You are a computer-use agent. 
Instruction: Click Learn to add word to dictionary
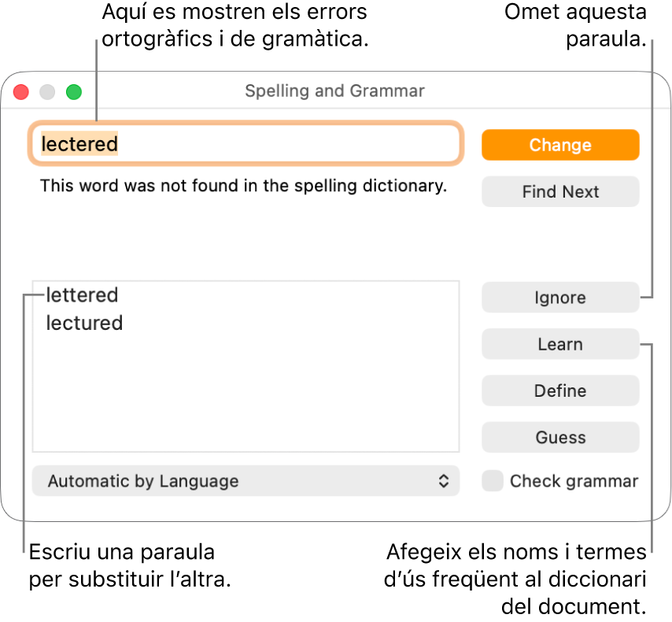[x=560, y=344]
